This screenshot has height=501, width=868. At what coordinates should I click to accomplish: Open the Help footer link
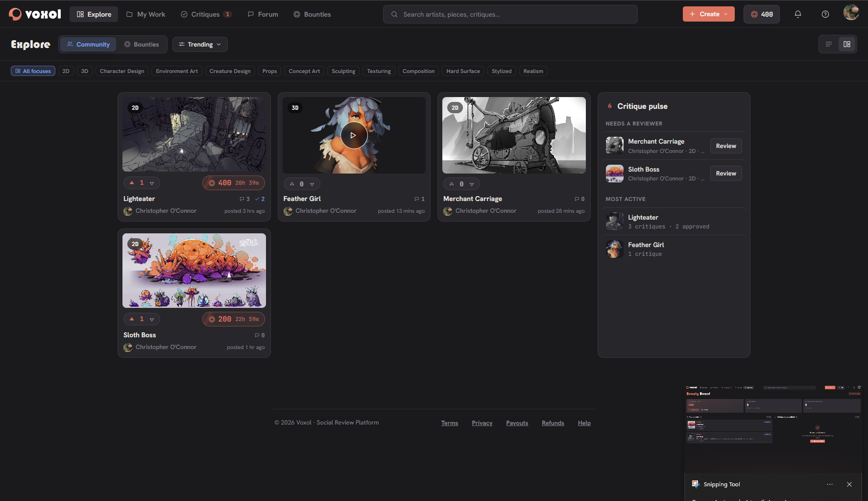click(x=584, y=423)
